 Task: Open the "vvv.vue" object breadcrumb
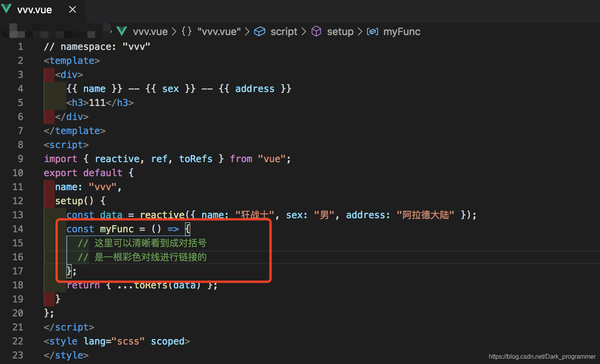click(219, 32)
